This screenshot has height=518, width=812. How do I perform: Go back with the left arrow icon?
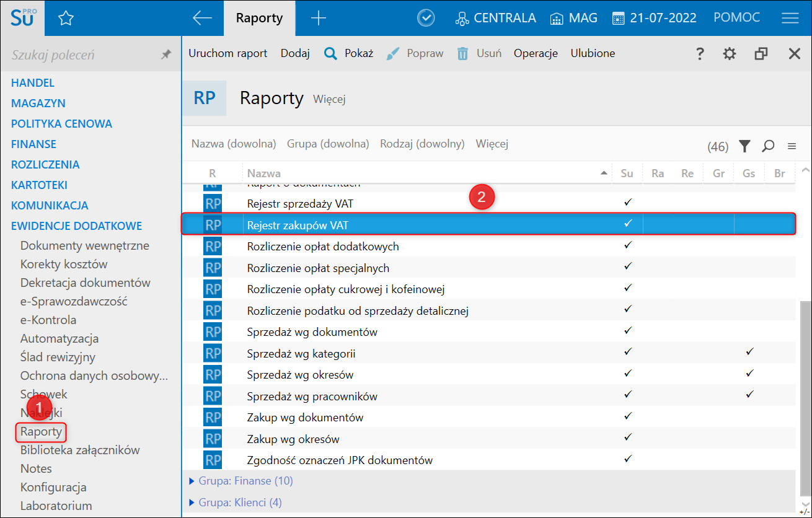click(x=202, y=19)
